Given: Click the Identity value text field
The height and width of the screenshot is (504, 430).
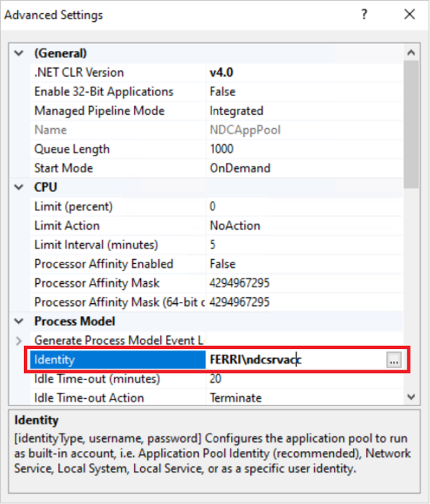Looking at the screenshot, I should 295,360.
